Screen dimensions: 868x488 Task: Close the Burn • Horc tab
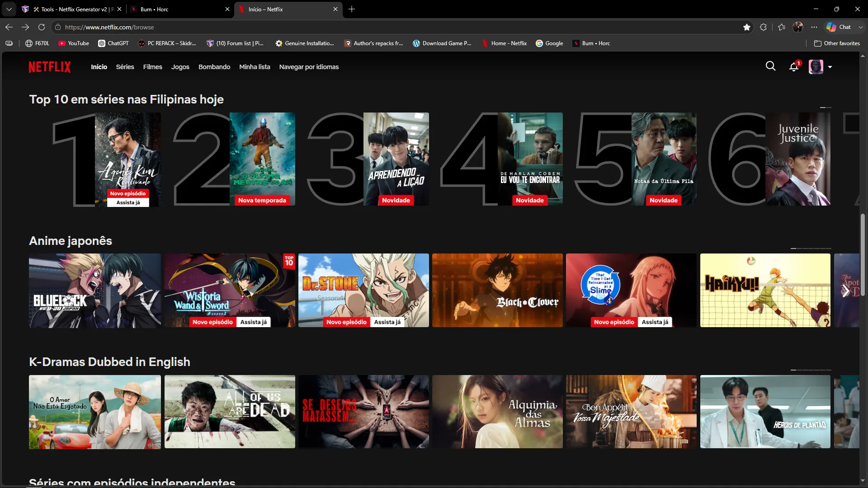[227, 9]
